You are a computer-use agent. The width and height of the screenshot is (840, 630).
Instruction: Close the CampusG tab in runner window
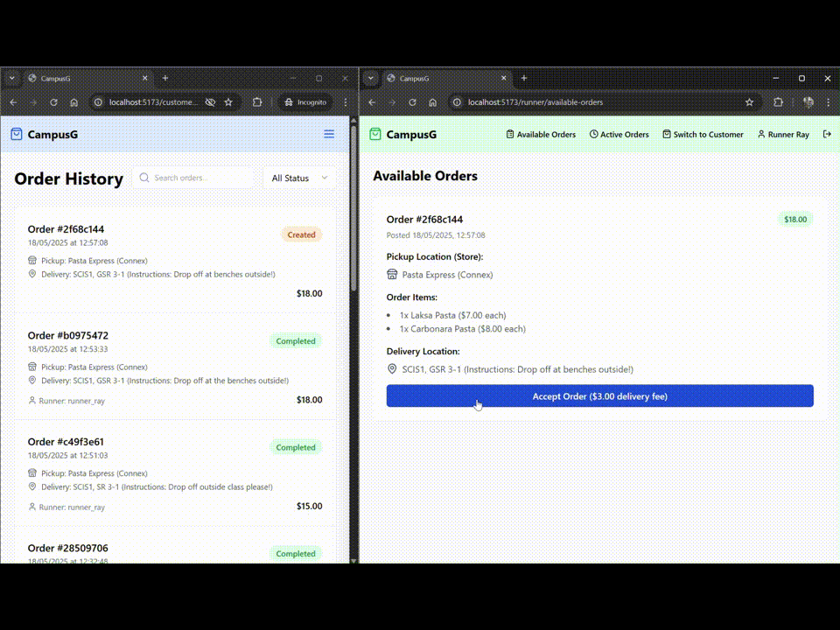[x=504, y=78]
